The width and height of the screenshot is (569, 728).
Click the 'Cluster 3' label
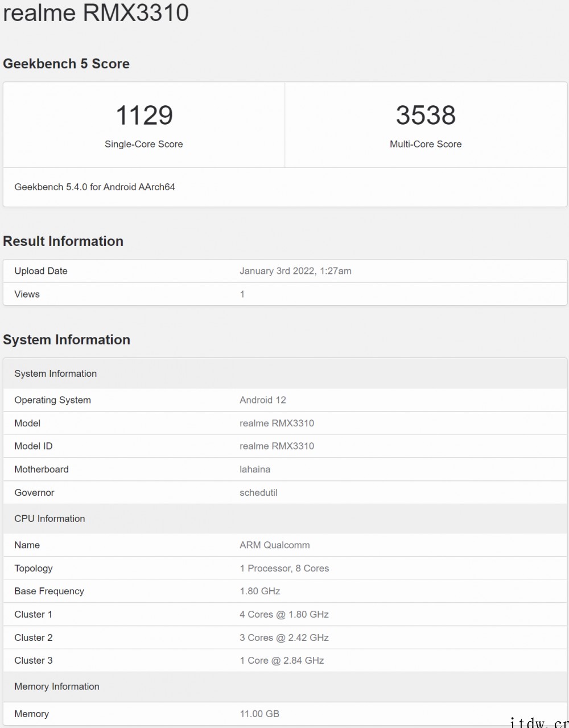(33, 661)
